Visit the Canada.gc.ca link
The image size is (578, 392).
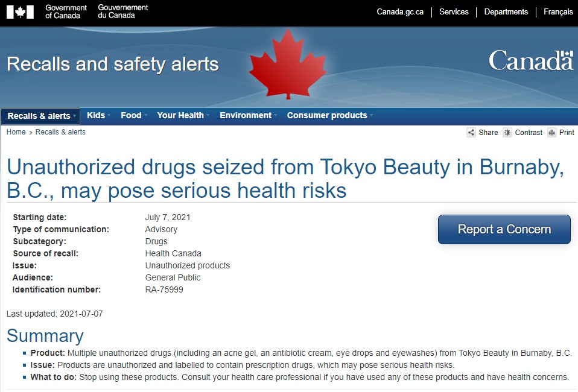click(400, 12)
